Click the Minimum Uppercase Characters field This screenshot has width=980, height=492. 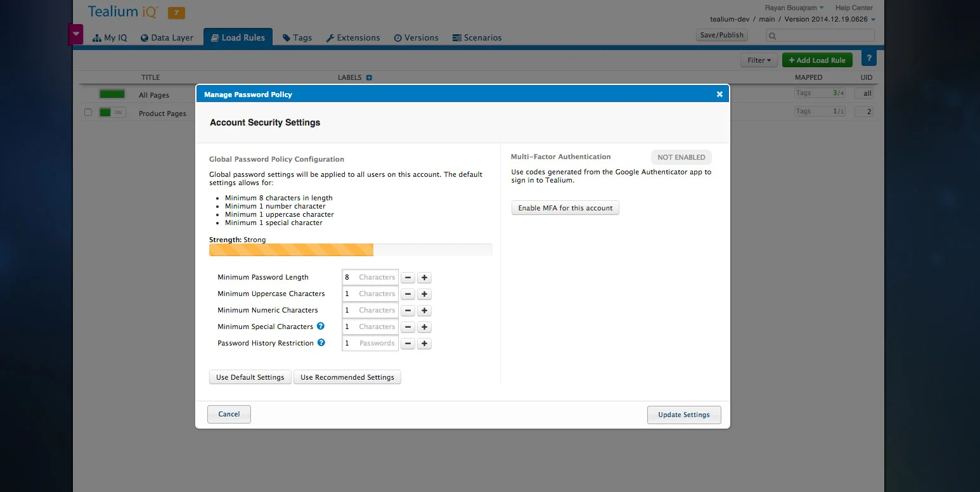(x=370, y=294)
